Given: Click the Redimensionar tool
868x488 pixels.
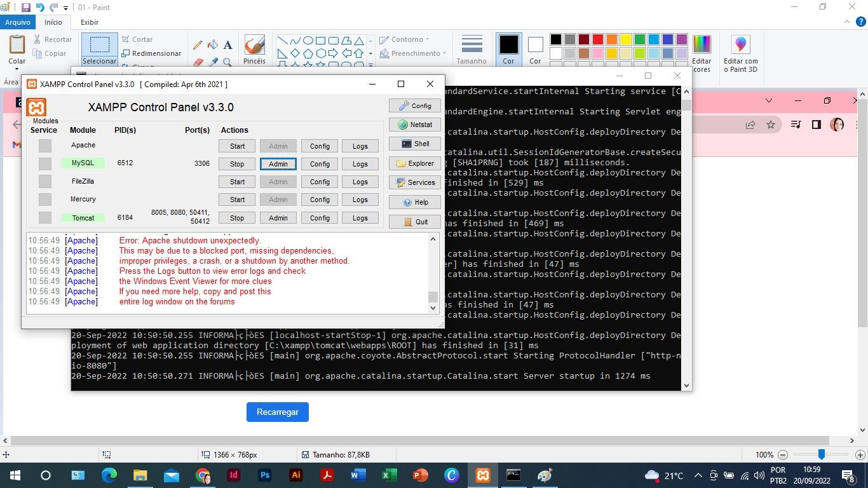Looking at the screenshot, I should tap(151, 53).
